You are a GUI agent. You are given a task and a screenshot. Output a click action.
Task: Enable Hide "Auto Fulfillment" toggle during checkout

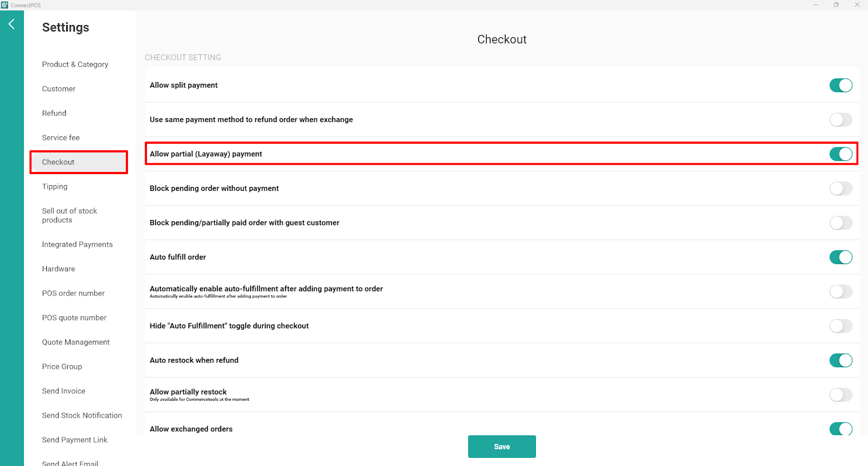(x=841, y=326)
